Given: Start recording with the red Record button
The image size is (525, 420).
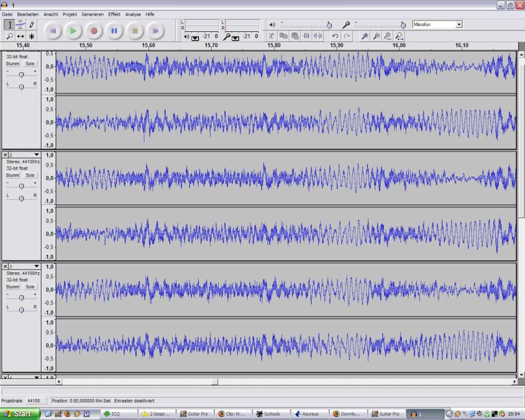Looking at the screenshot, I should coord(94,31).
